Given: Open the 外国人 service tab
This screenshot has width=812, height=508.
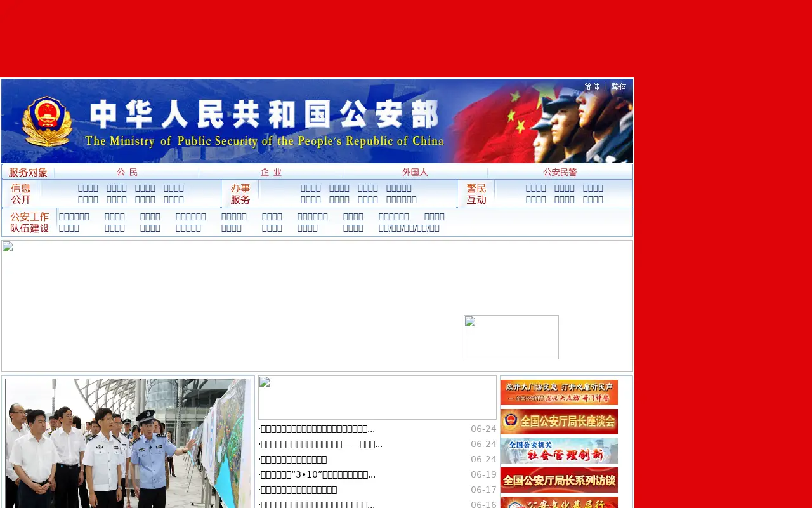Looking at the screenshot, I should click(415, 172).
